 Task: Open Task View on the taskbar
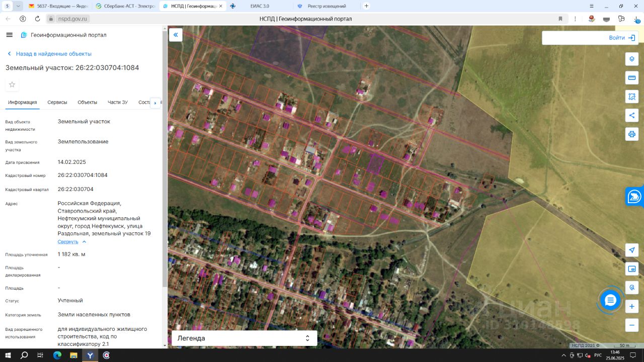[x=40, y=355]
